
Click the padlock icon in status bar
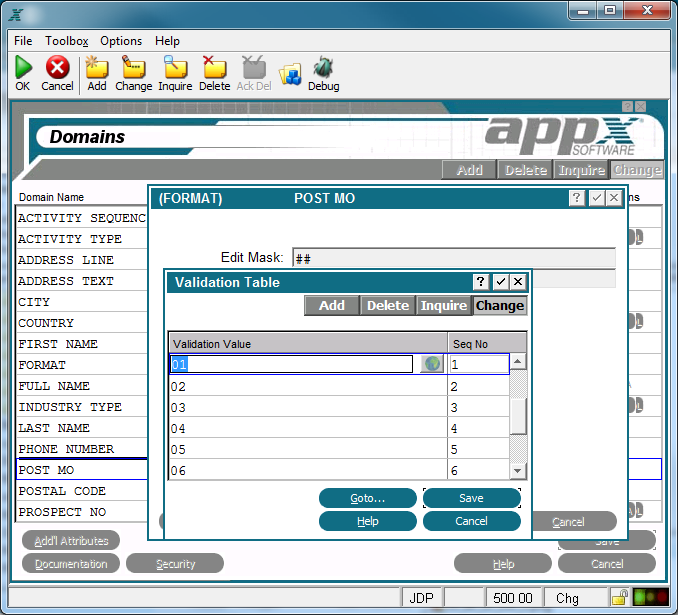620,598
